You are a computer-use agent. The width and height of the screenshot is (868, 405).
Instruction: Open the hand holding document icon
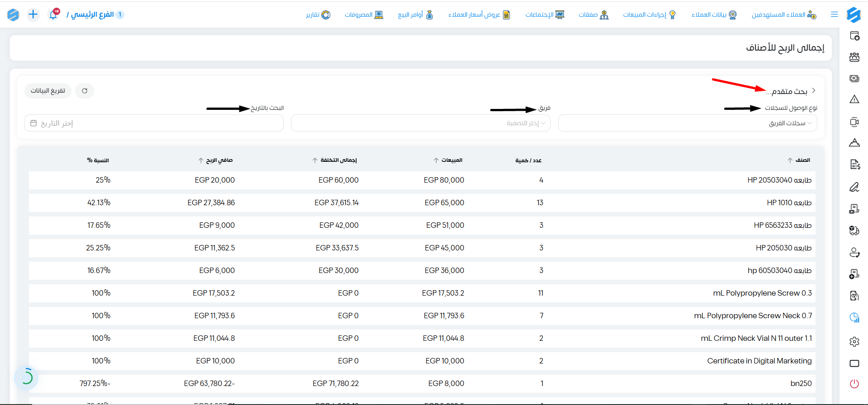point(854,296)
